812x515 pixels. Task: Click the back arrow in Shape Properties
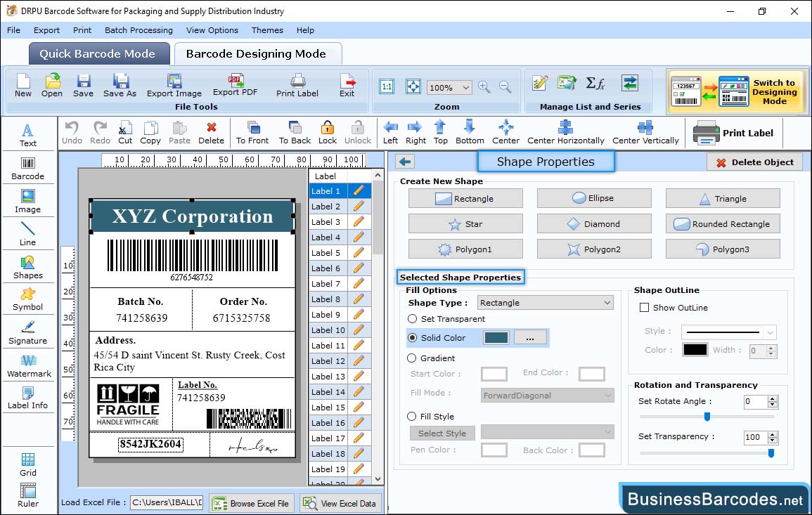click(x=405, y=162)
